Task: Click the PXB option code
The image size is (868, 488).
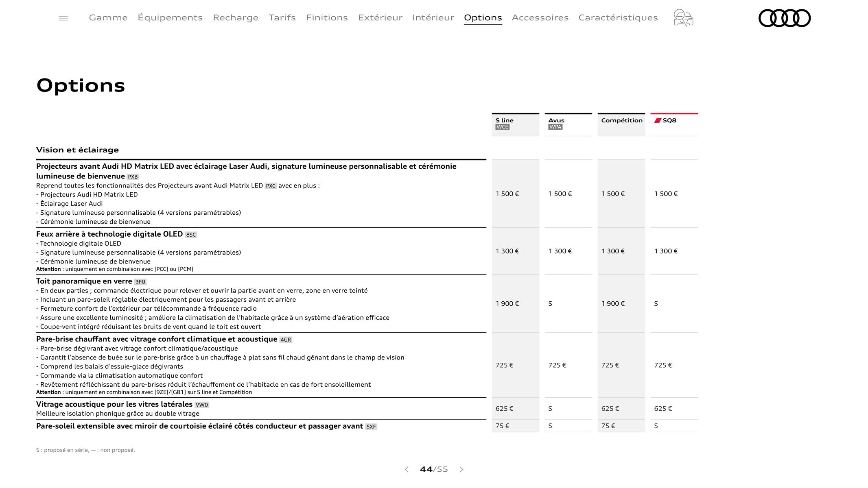Action: [x=133, y=177]
